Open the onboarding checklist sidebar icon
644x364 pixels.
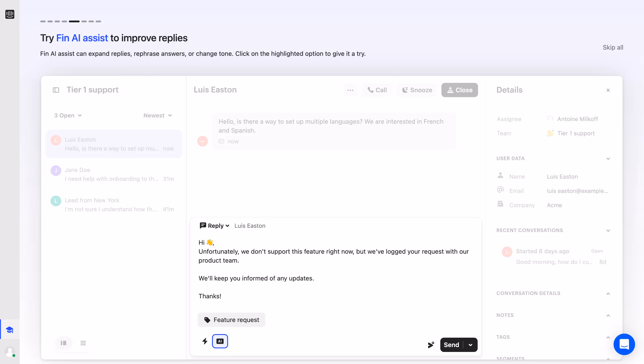coord(10,330)
